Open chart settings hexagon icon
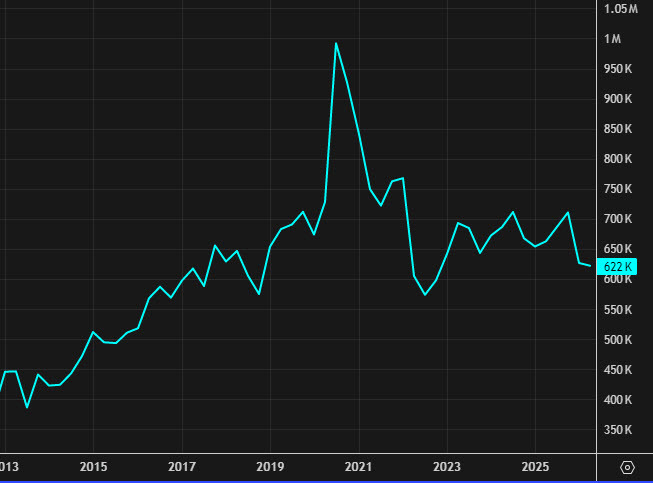 click(x=627, y=467)
